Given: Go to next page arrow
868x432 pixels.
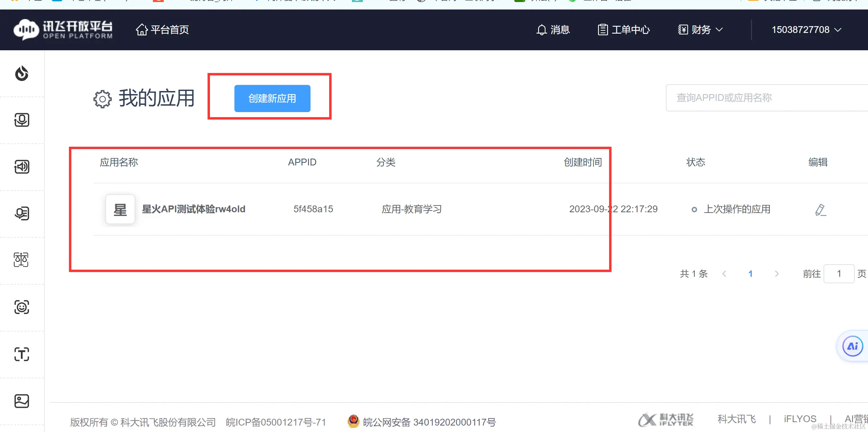Looking at the screenshot, I should 777,274.
